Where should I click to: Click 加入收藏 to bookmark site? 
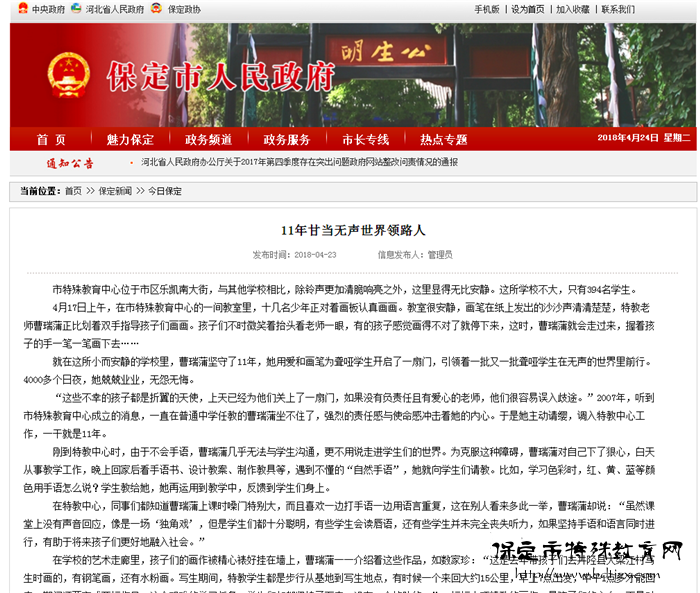click(x=573, y=9)
